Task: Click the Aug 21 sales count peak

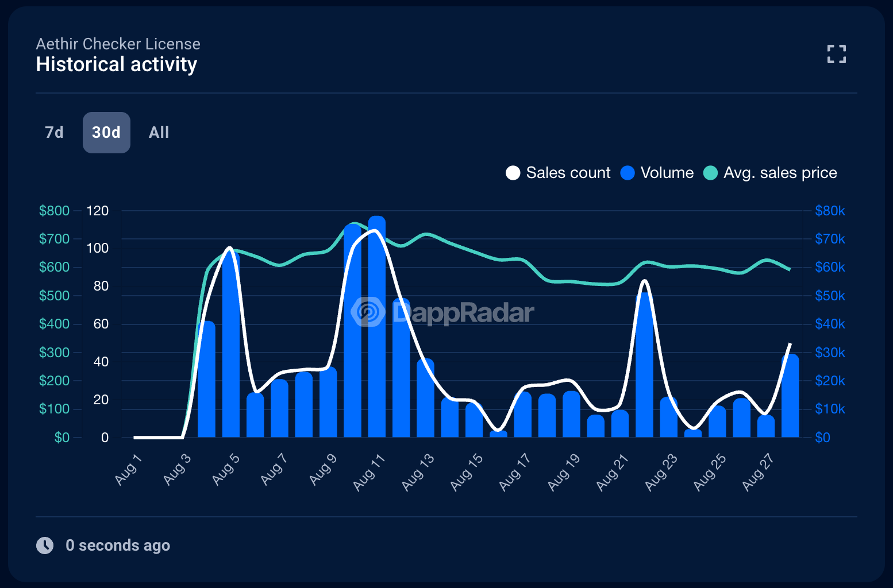Action: (644, 281)
